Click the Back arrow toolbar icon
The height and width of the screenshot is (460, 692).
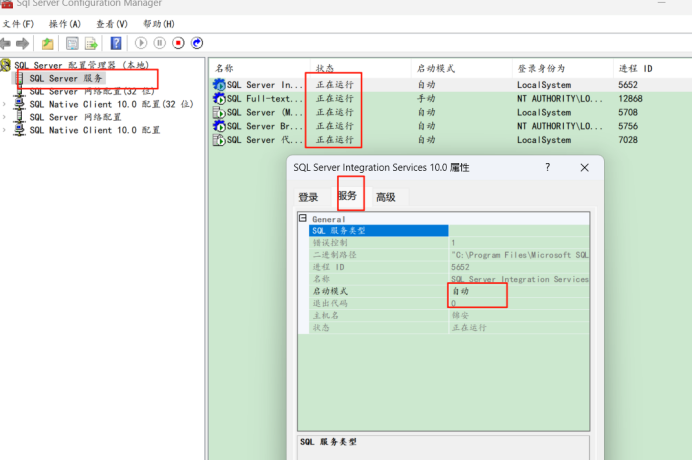pos(7,43)
